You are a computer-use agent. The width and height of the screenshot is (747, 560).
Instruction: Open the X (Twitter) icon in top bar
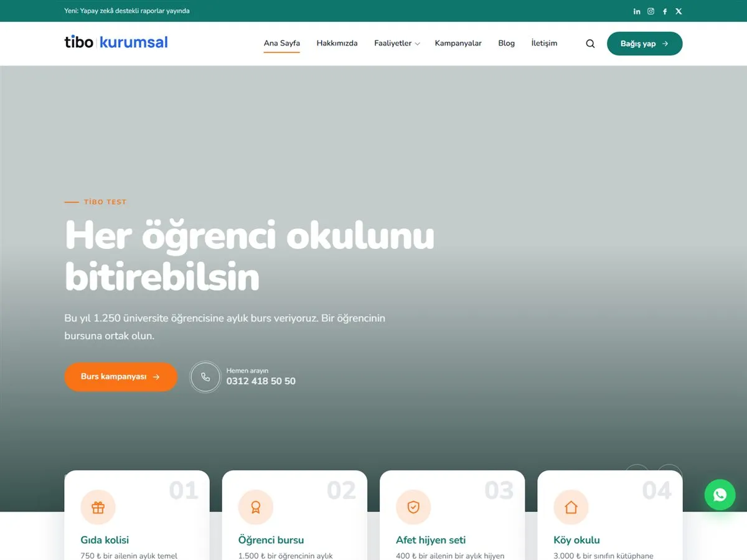[x=679, y=11]
